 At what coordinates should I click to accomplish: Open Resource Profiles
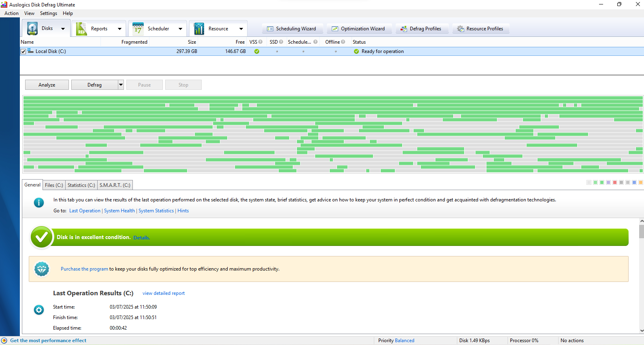pos(480,29)
